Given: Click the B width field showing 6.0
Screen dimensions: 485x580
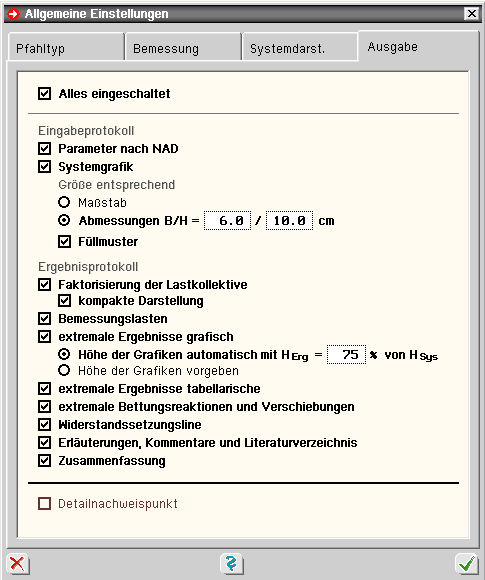Looking at the screenshot, I should [x=228, y=220].
